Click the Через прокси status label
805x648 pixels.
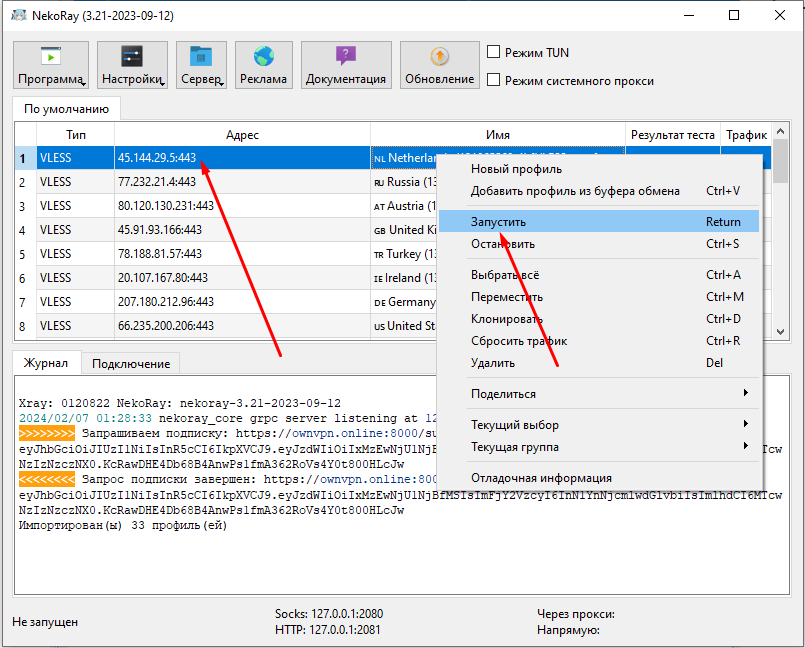576,614
